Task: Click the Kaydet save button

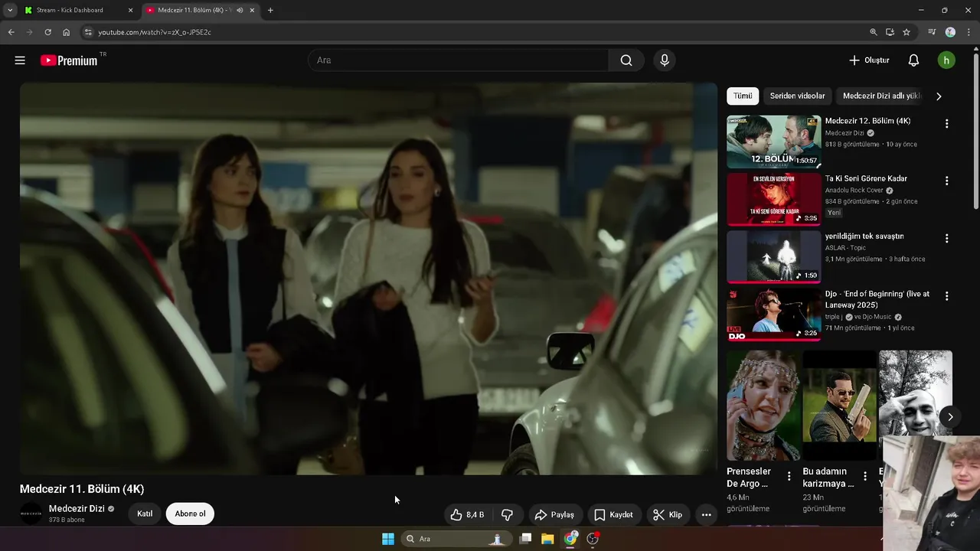Action: 614,515
